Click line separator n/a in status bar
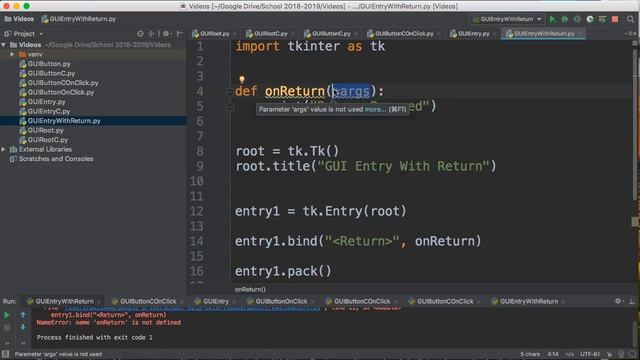 pos(570,354)
